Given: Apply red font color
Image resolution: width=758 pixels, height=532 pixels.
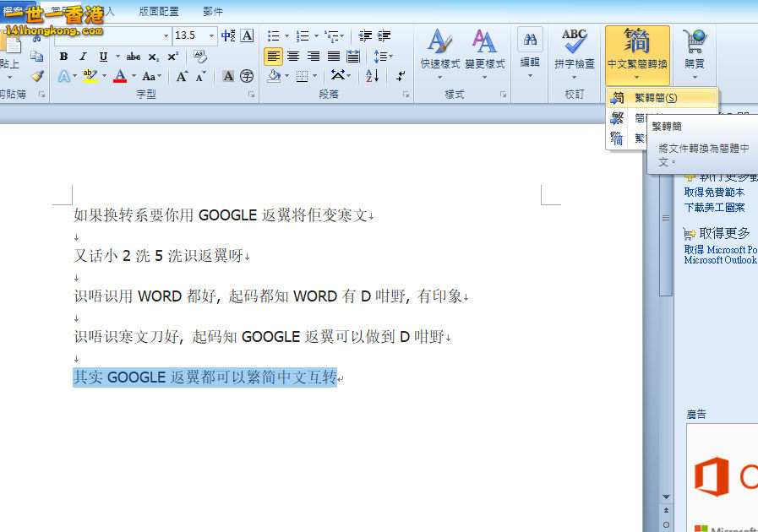Looking at the screenshot, I should (120, 76).
